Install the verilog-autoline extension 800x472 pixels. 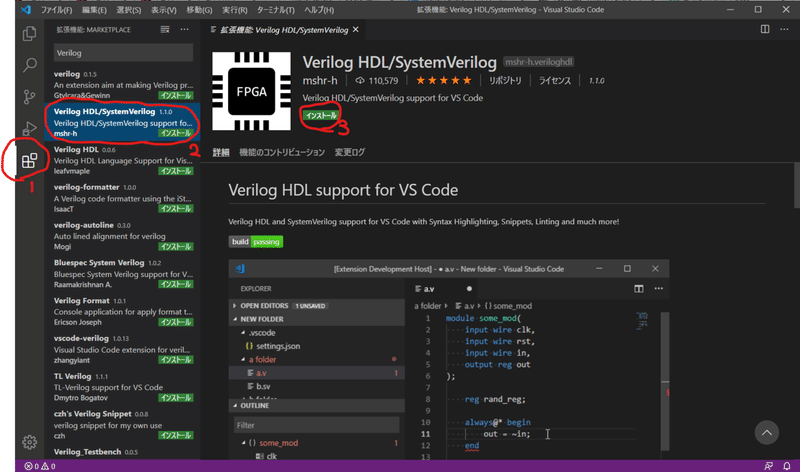tap(176, 246)
